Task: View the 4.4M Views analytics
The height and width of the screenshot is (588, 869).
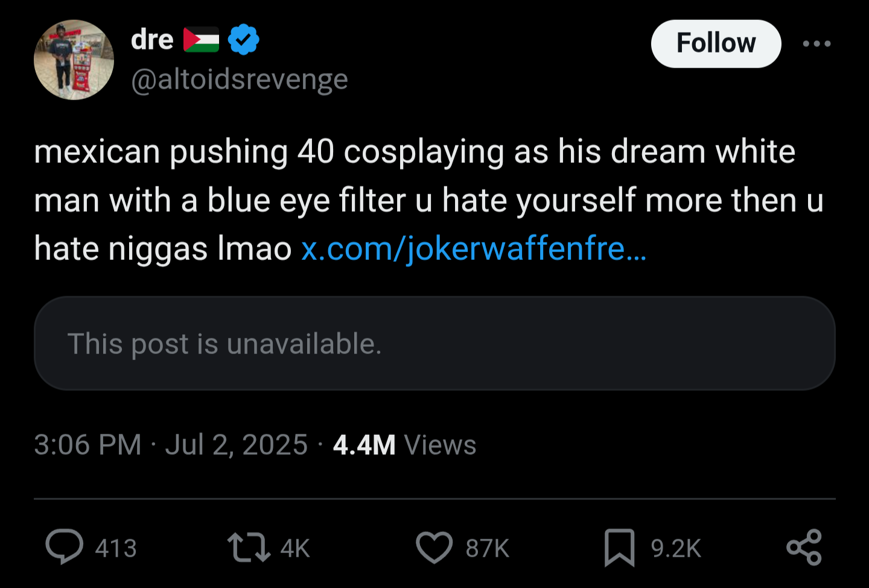Action: tap(404, 445)
